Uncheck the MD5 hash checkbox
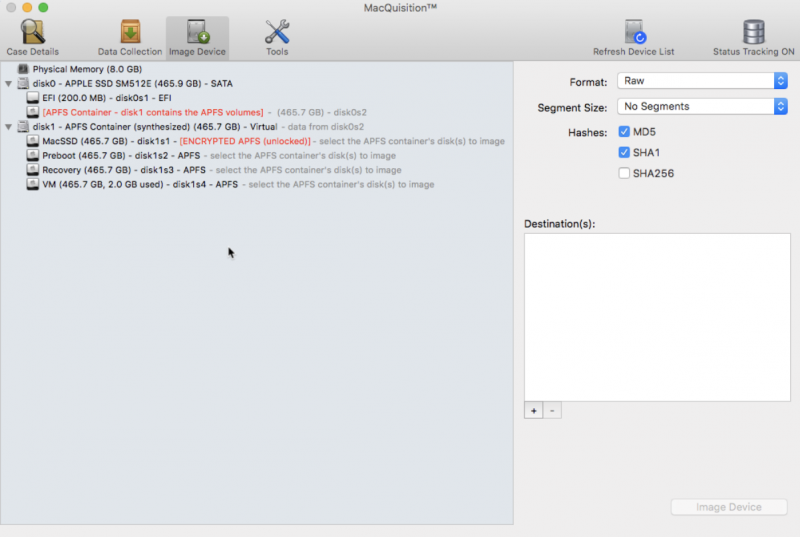Viewport: 800px width, 537px height. pyautogui.click(x=624, y=132)
